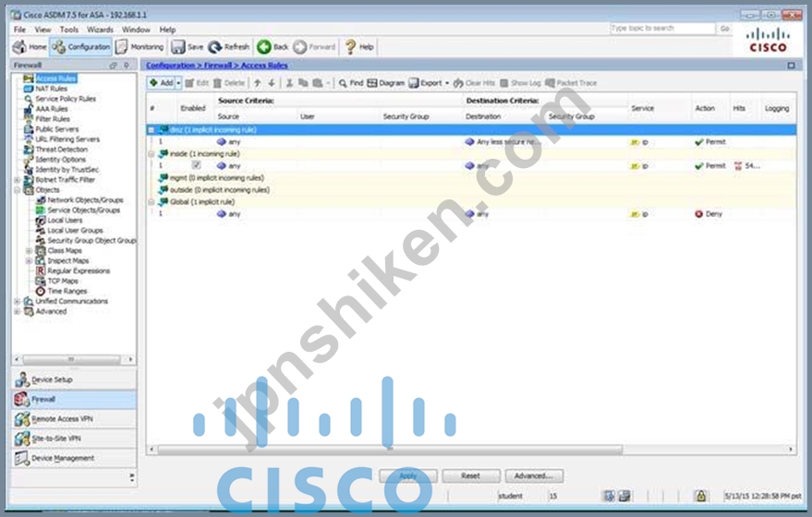Image resolution: width=812 pixels, height=517 pixels.
Task: Export the access rules
Action: pos(426,83)
